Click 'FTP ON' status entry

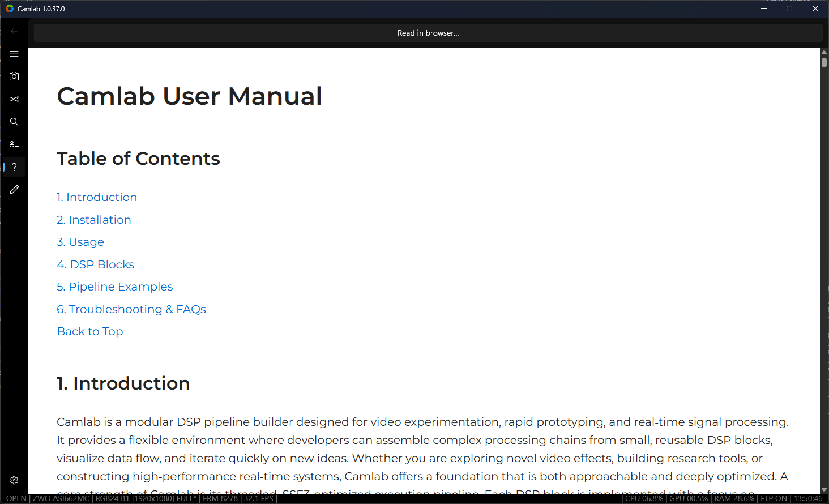pos(774,498)
